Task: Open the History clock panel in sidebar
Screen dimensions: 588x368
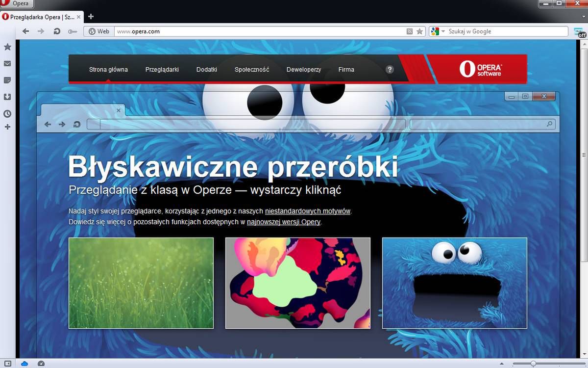Action: (7, 114)
